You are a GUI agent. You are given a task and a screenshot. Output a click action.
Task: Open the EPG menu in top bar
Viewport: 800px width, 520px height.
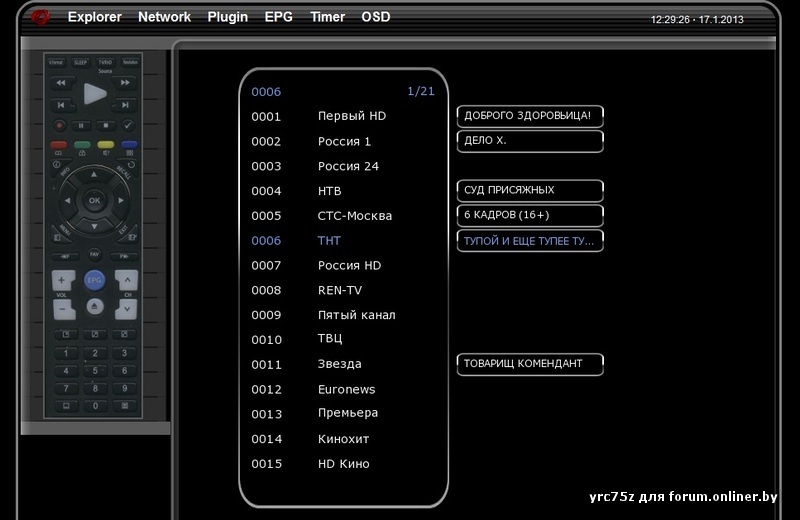pos(279,17)
